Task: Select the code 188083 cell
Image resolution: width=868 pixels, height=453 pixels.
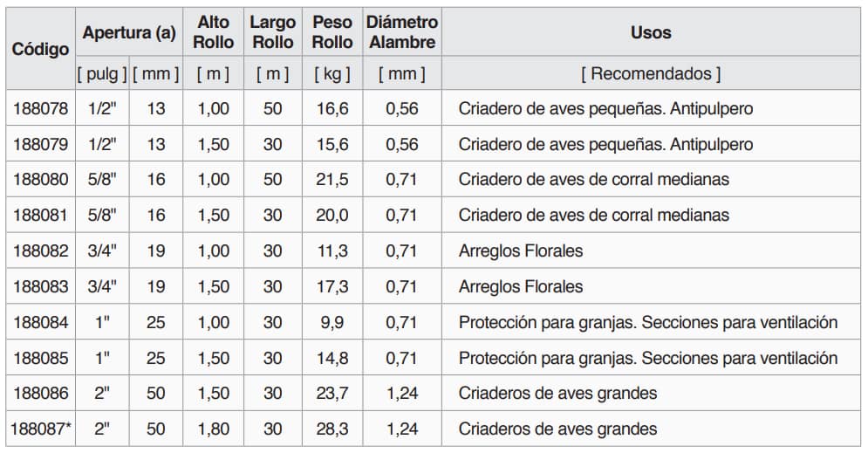Action: click(x=40, y=286)
